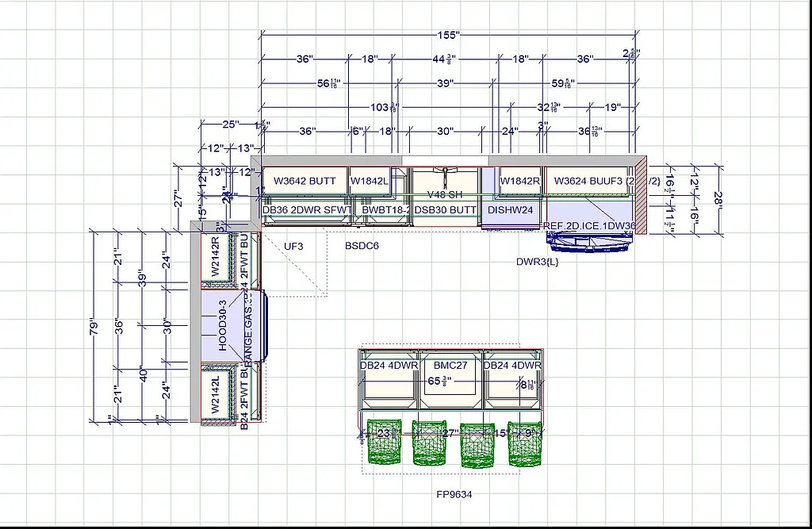Select the 40" vertical dimension text
Screen dimensions: 812x529
point(144,374)
